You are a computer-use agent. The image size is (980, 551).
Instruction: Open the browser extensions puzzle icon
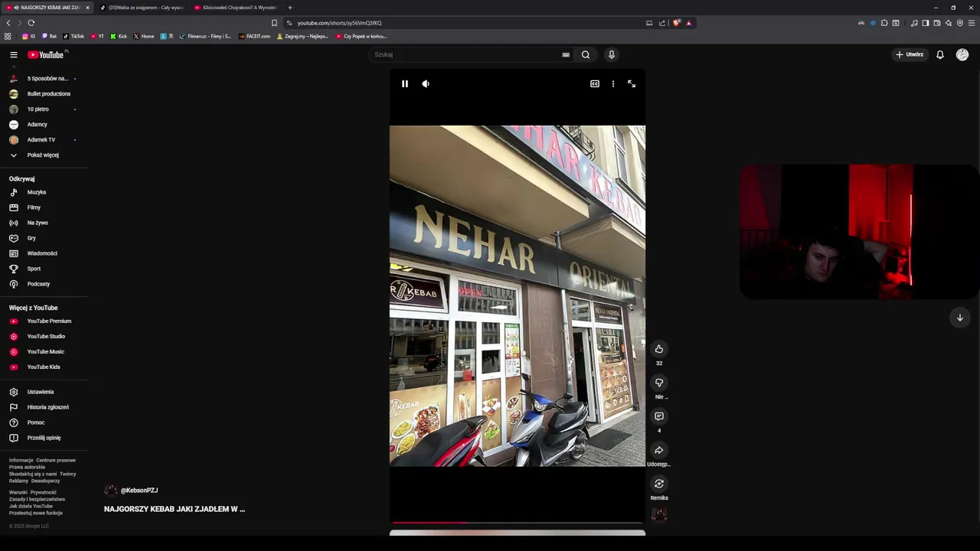tap(884, 23)
